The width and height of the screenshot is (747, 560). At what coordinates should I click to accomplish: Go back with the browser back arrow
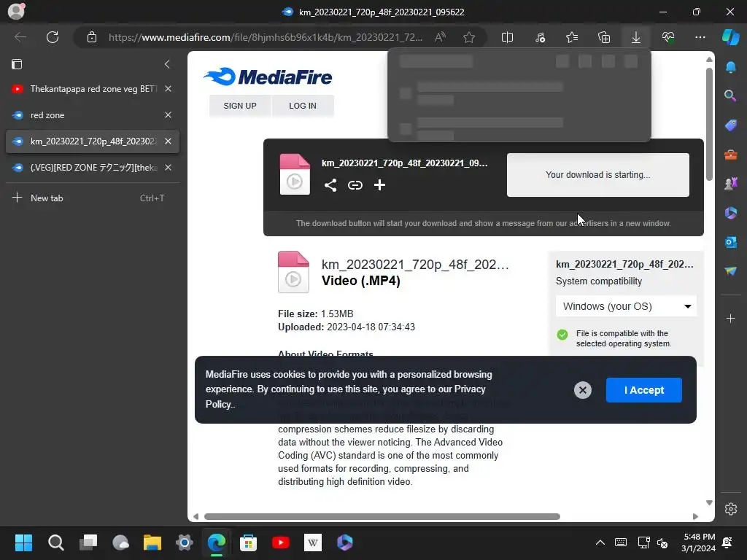point(20,37)
